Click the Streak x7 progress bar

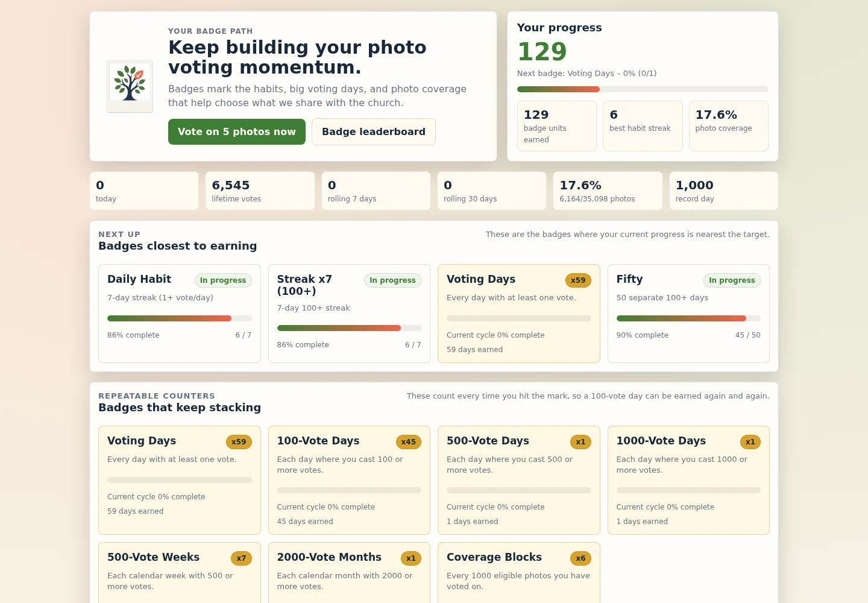coord(349,328)
